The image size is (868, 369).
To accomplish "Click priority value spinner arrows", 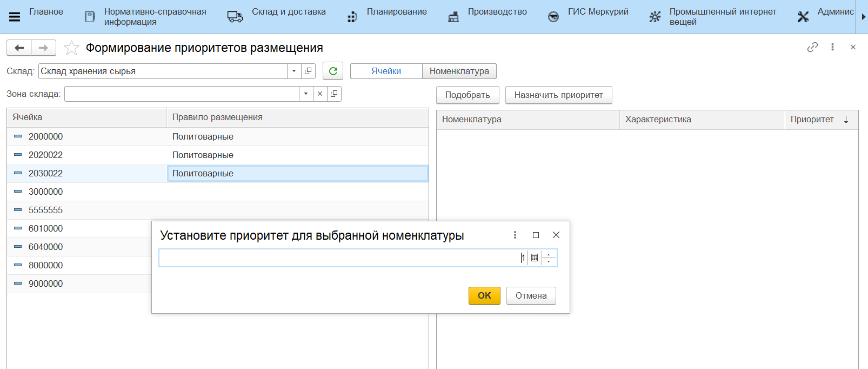I will point(549,258).
